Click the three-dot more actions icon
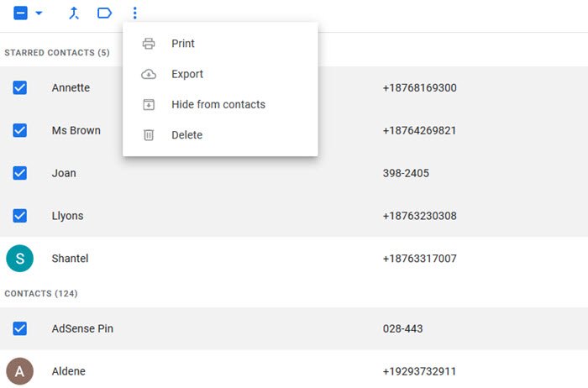The image size is (588, 388). tap(135, 13)
